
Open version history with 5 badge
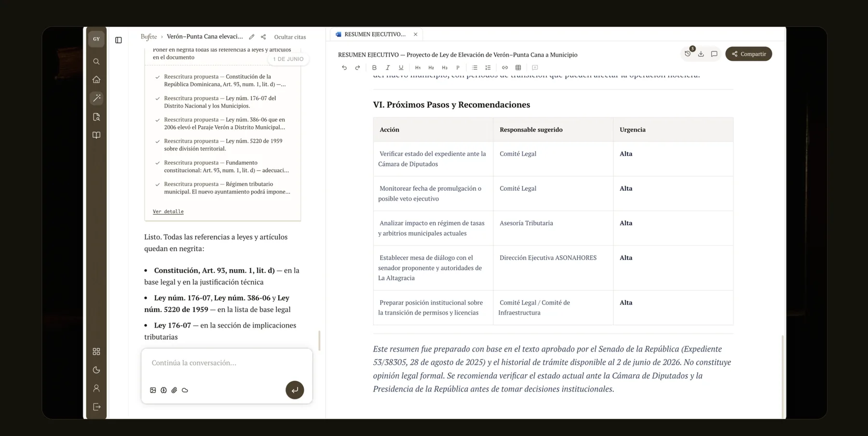point(688,53)
